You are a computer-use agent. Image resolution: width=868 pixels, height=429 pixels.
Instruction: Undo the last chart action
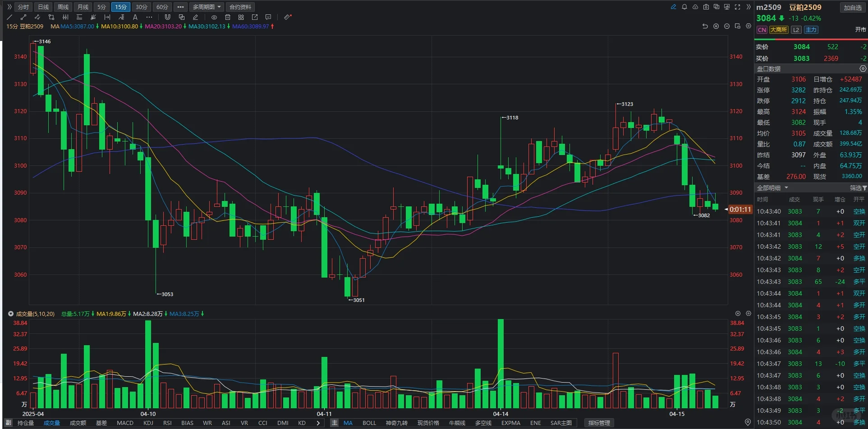705,26
